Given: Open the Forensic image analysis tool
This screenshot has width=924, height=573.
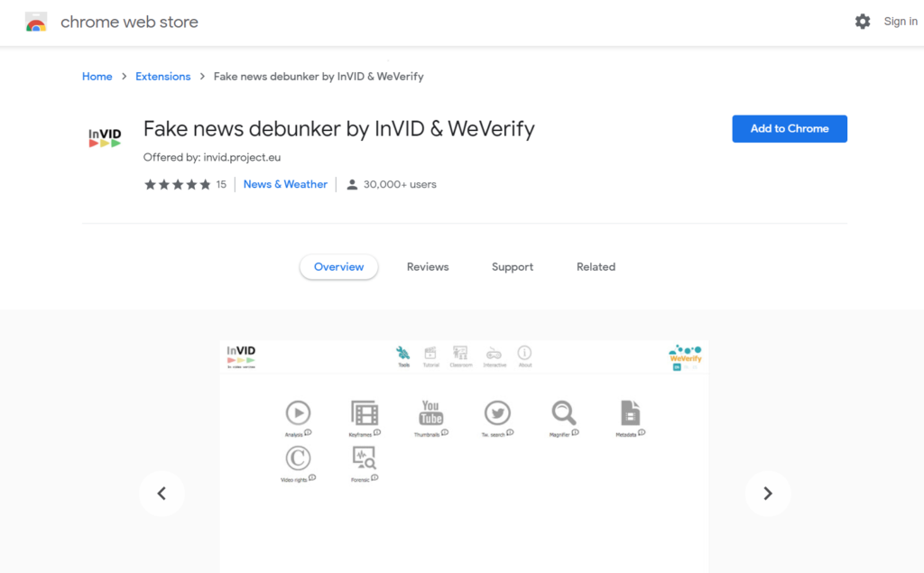Looking at the screenshot, I should click(364, 458).
